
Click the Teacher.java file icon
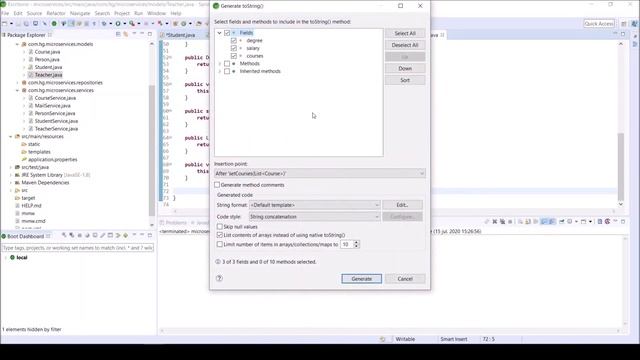click(31, 75)
